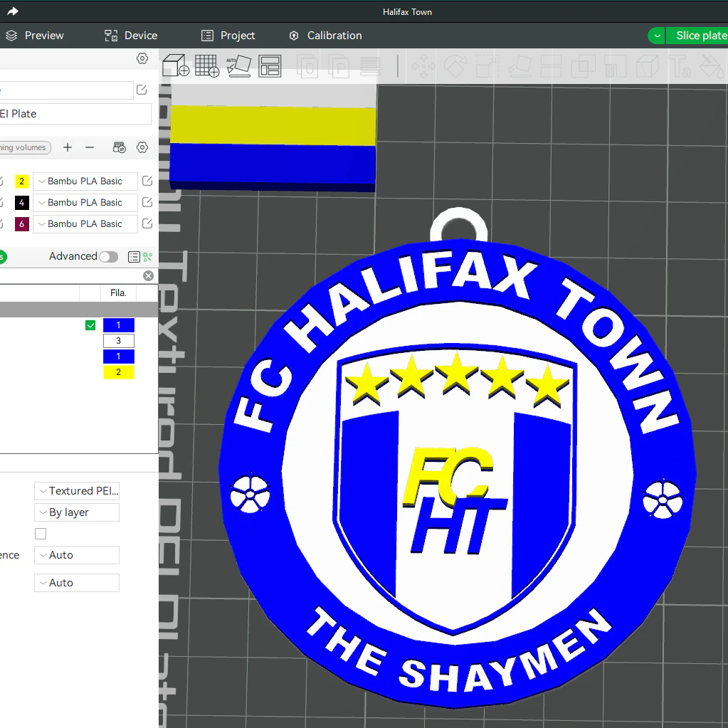This screenshot has height=728, width=728.
Task: Click the Variable layer height icon
Action: [x=370, y=65]
